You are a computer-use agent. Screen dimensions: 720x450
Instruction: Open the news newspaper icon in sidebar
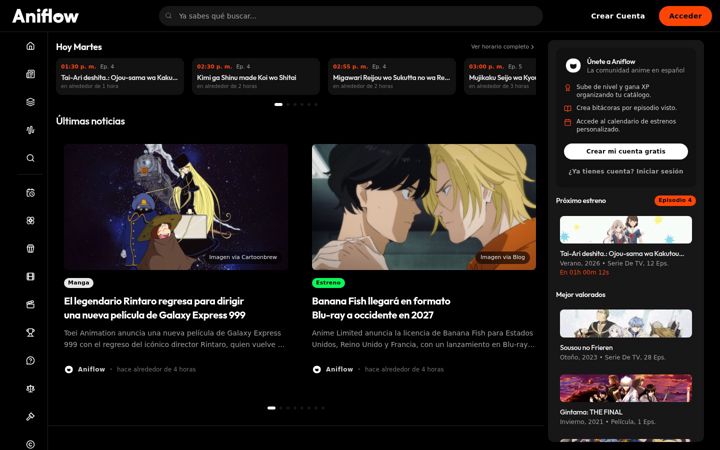pos(30,74)
